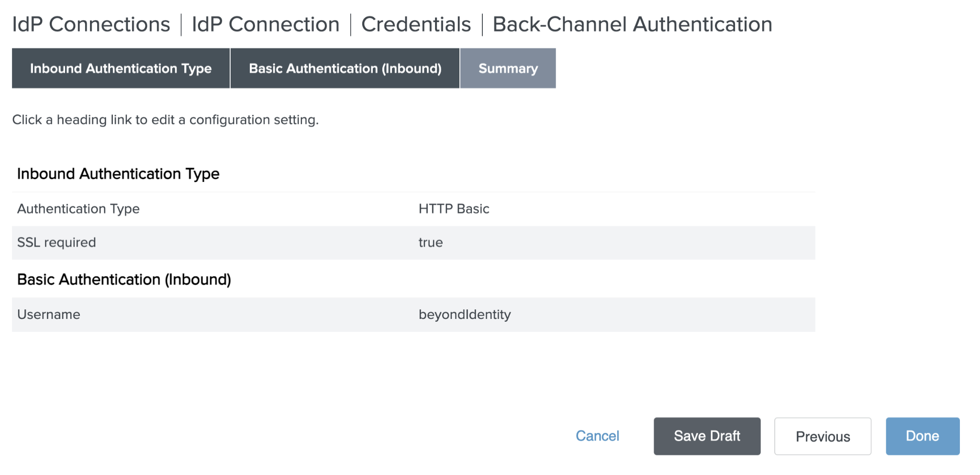Screen dimensions: 980x475
Task: Go back with the Previous button
Action: point(823,436)
